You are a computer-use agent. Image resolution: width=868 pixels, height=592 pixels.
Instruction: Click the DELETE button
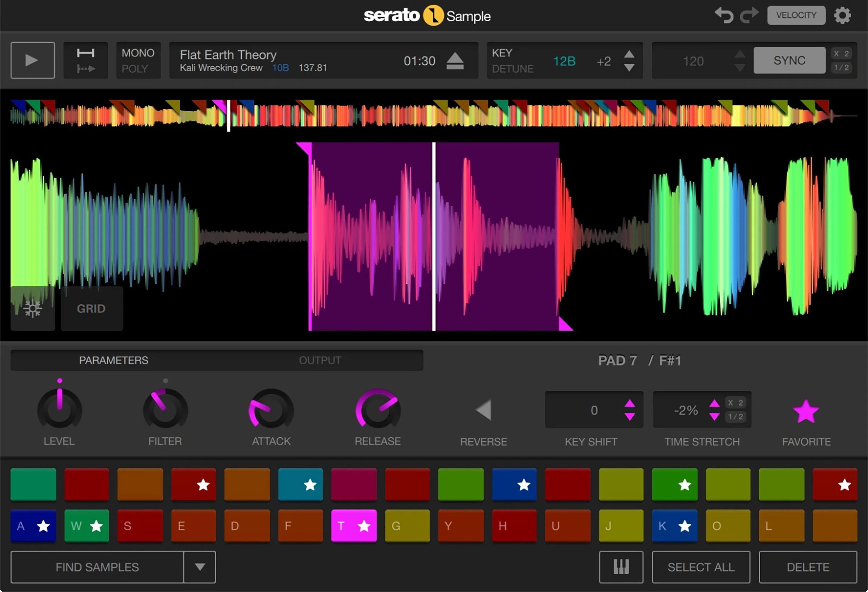[808, 567]
